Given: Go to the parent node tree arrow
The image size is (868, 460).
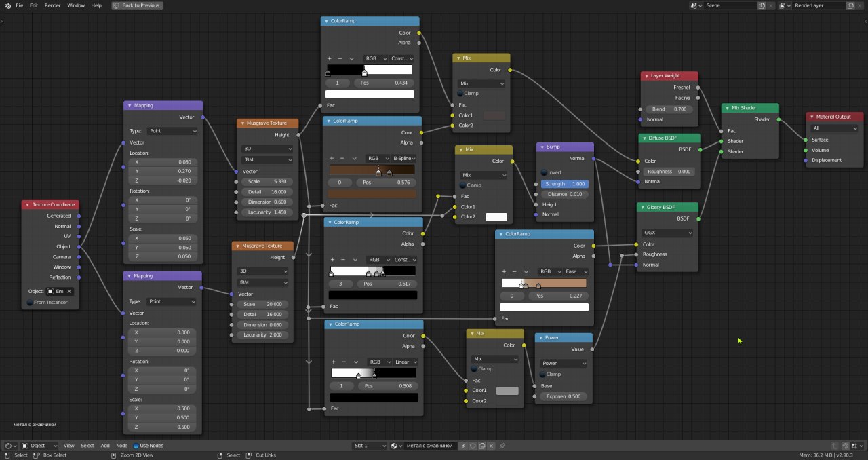Looking at the screenshot, I should [x=834, y=446].
